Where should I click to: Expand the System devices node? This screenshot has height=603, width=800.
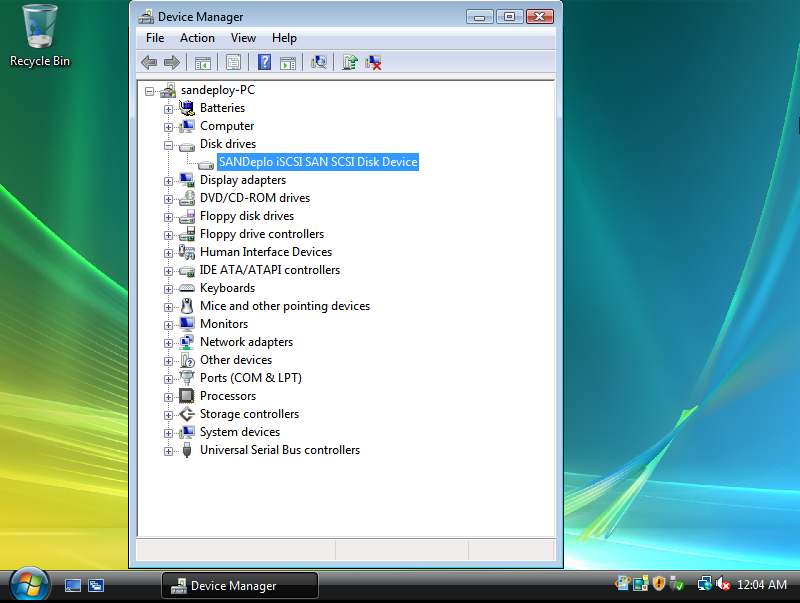(168, 433)
